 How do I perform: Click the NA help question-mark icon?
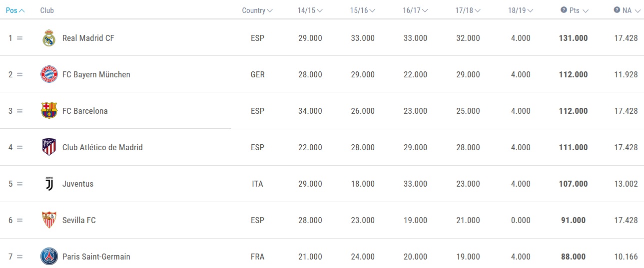(x=617, y=10)
